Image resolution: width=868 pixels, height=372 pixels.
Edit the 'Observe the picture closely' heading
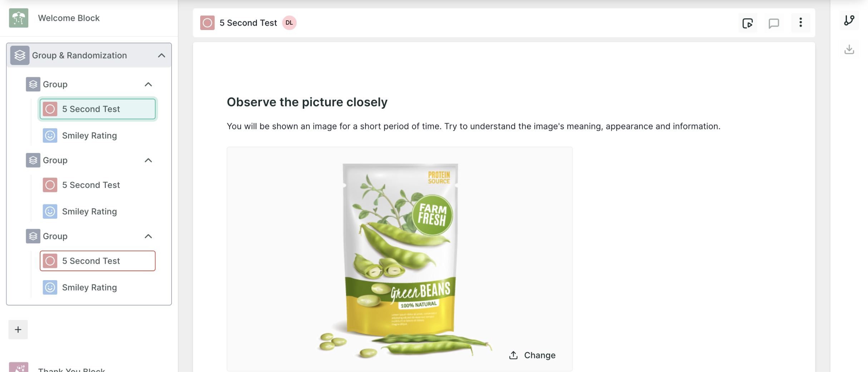[307, 102]
